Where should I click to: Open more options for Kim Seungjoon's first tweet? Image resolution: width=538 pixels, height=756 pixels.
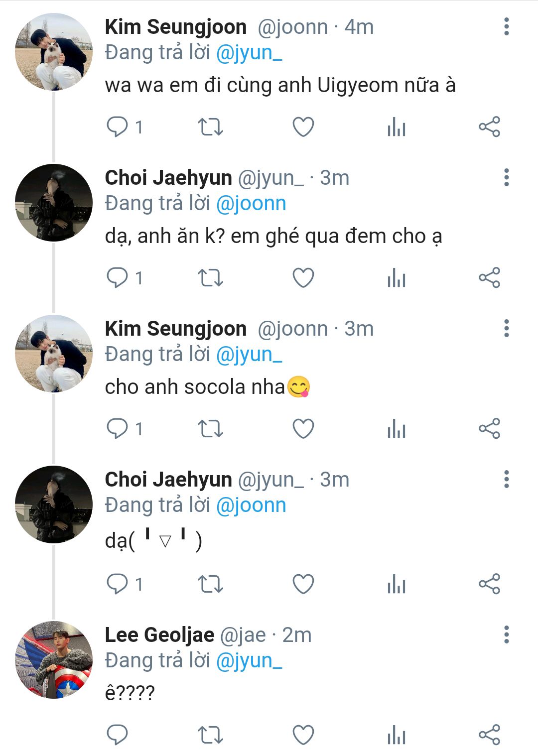point(506,26)
